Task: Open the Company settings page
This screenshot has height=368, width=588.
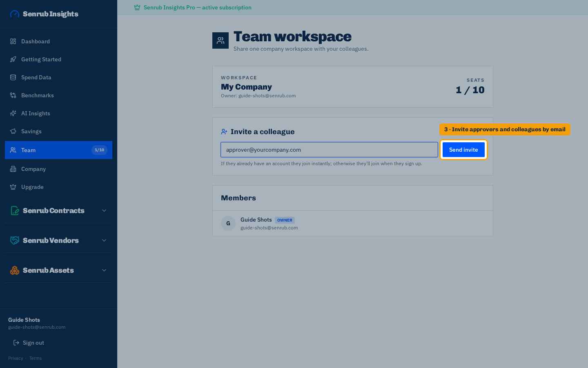Action: pos(58,169)
